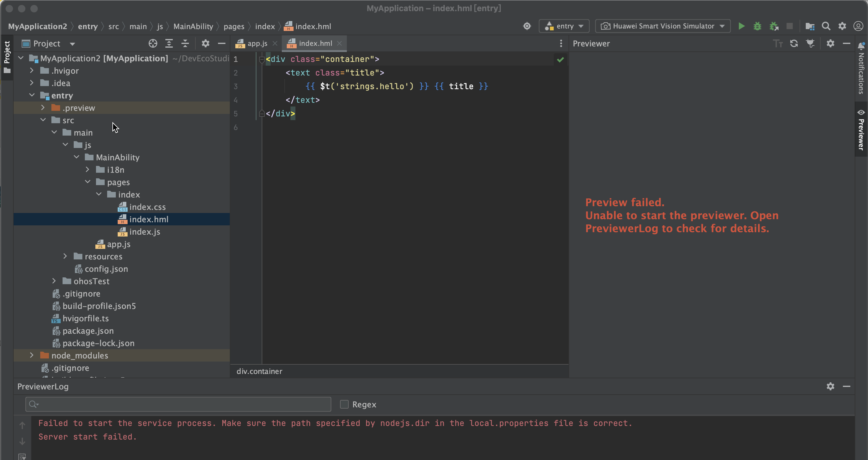Toggle the Project tool window side tab

(x=7, y=57)
